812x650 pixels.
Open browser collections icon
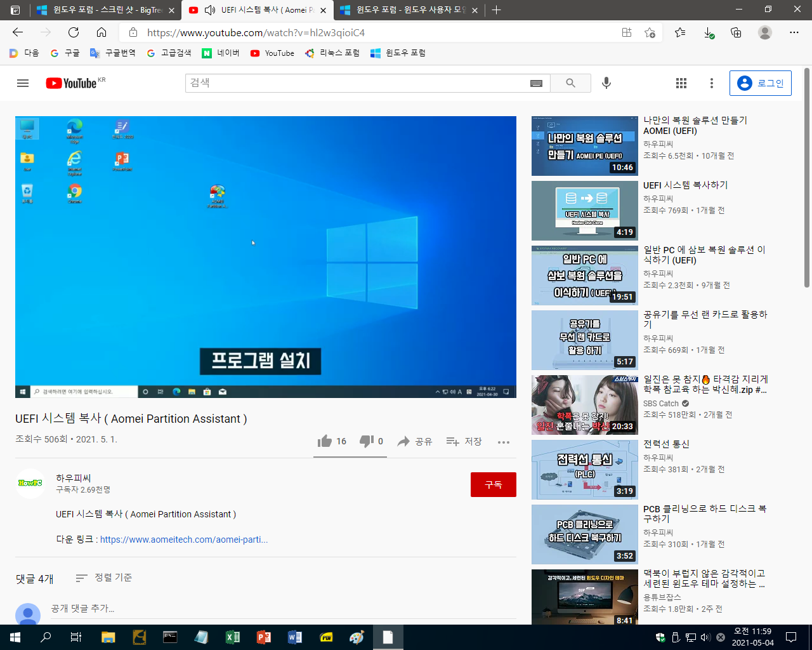[736, 32]
